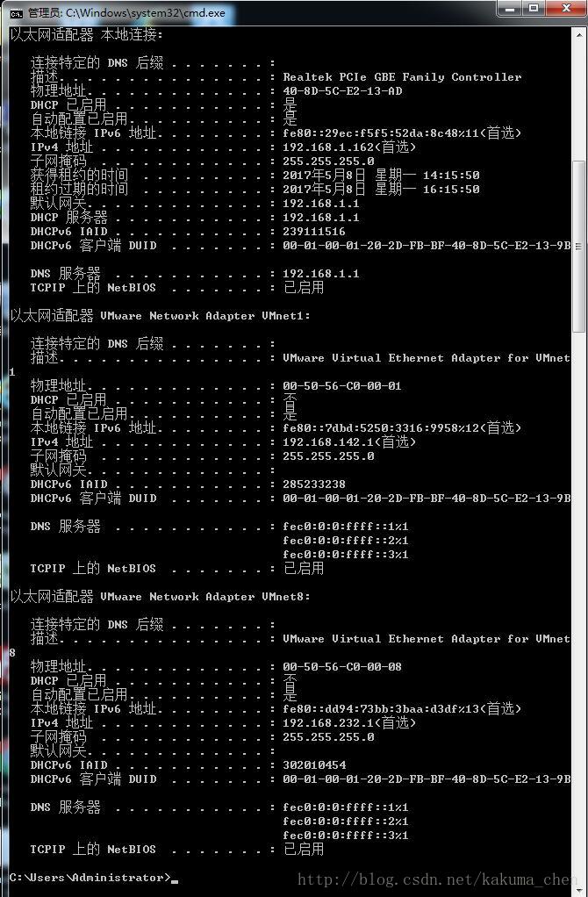Image resolution: width=588 pixels, height=897 pixels.
Task: Minimize the cmd.exe window
Action: coord(512,8)
